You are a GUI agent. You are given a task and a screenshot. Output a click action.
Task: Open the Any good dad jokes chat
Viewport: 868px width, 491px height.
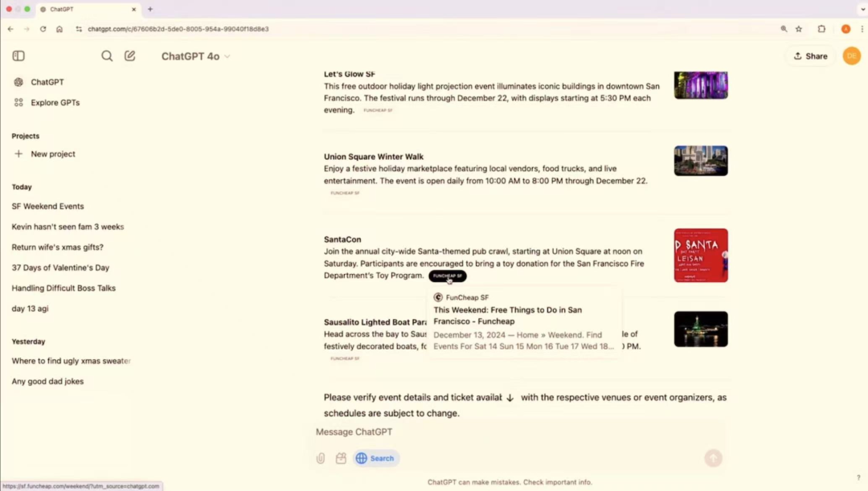pyautogui.click(x=47, y=382)
